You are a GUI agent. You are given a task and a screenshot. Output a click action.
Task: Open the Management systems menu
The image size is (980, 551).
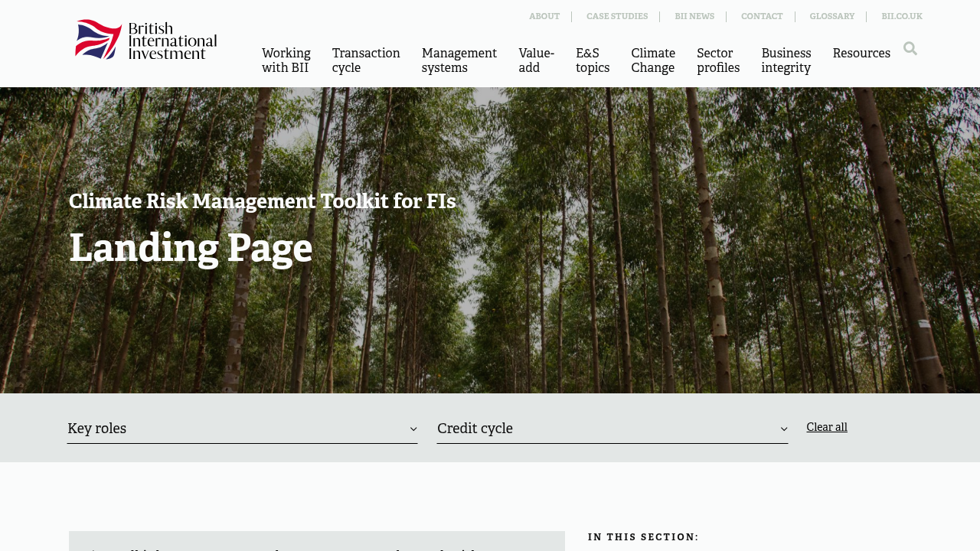click(459, 60)
